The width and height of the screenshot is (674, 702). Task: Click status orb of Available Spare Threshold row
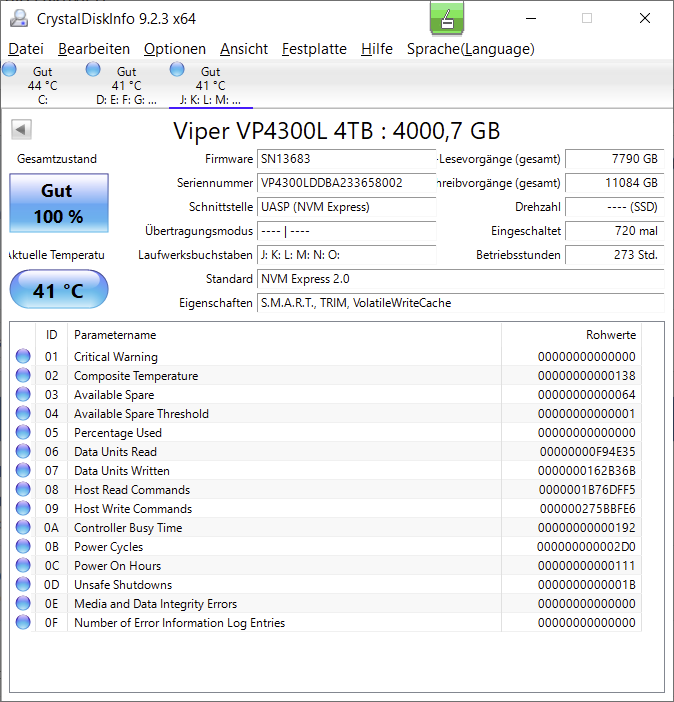click(x=23, y=413)
